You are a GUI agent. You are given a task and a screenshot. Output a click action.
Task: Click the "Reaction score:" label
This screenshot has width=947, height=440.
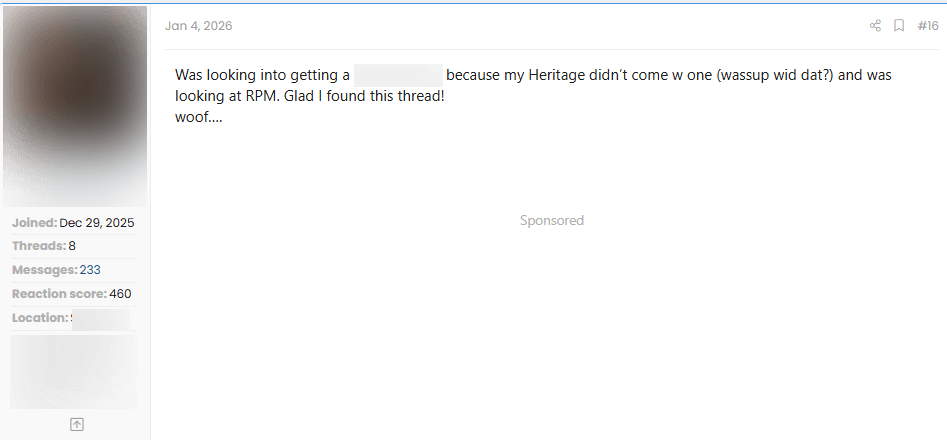click(59, 294)
